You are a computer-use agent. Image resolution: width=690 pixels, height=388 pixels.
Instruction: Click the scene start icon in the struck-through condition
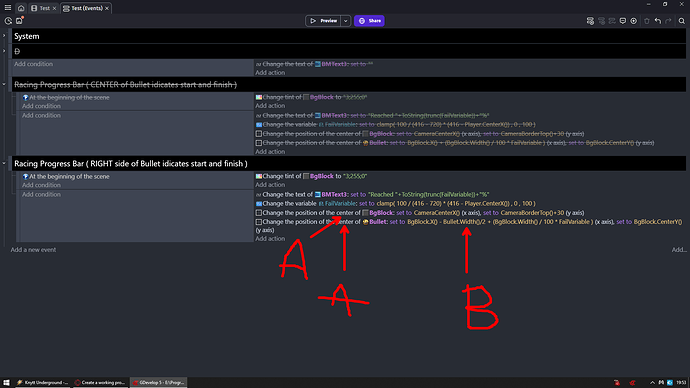click(x=26, y=97)
